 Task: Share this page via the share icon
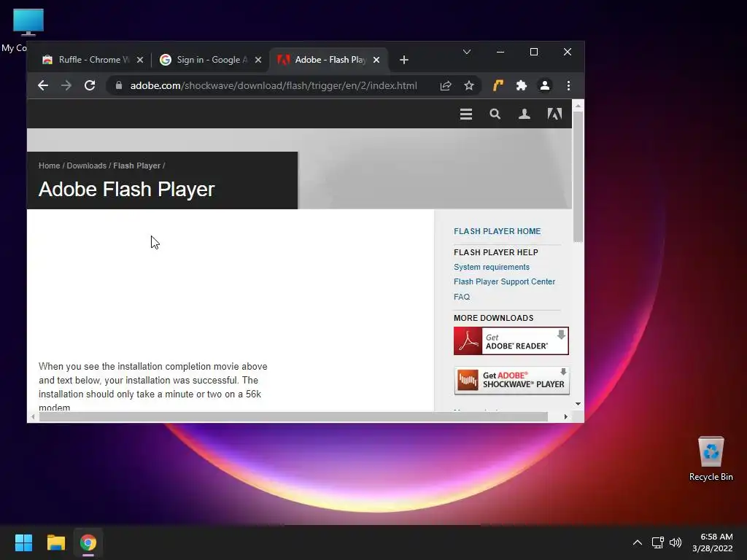pyautogui.click(x=446, y=86)
